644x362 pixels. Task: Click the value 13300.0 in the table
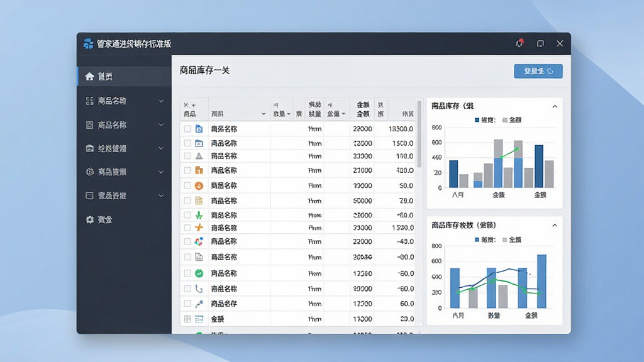[x=401, y=129]
